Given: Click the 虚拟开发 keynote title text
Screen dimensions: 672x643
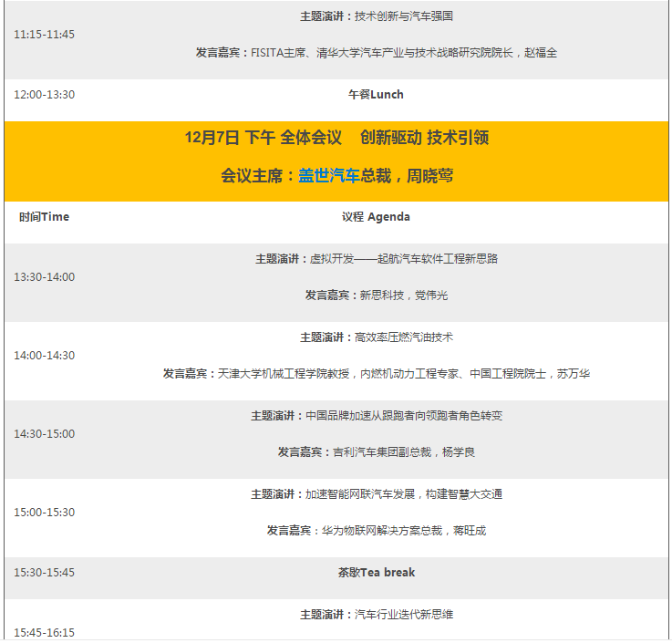Looking at the screenshot, I should [x=376, y=259].
